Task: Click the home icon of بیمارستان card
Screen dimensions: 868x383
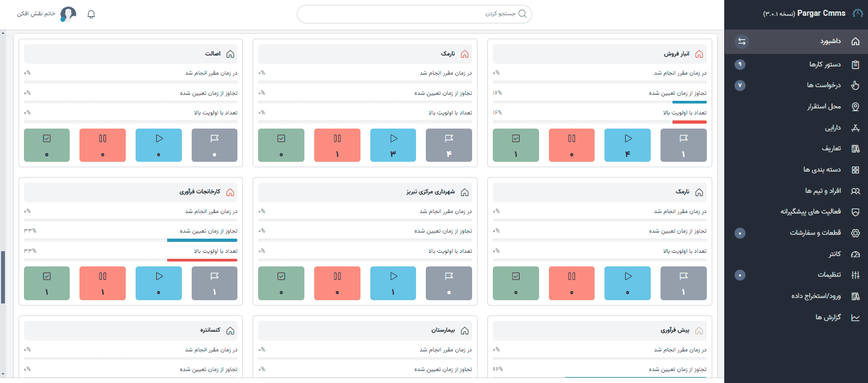Action: click(464, 331)
